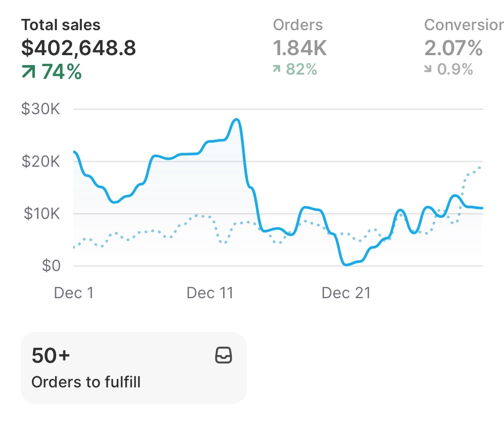Click the $30K gridline label

click(x=40, y=109)
